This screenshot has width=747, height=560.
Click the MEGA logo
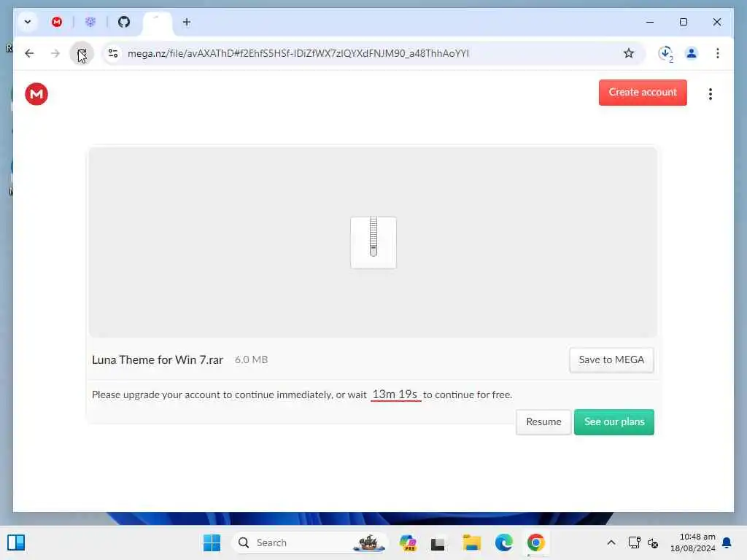point(36,94)
